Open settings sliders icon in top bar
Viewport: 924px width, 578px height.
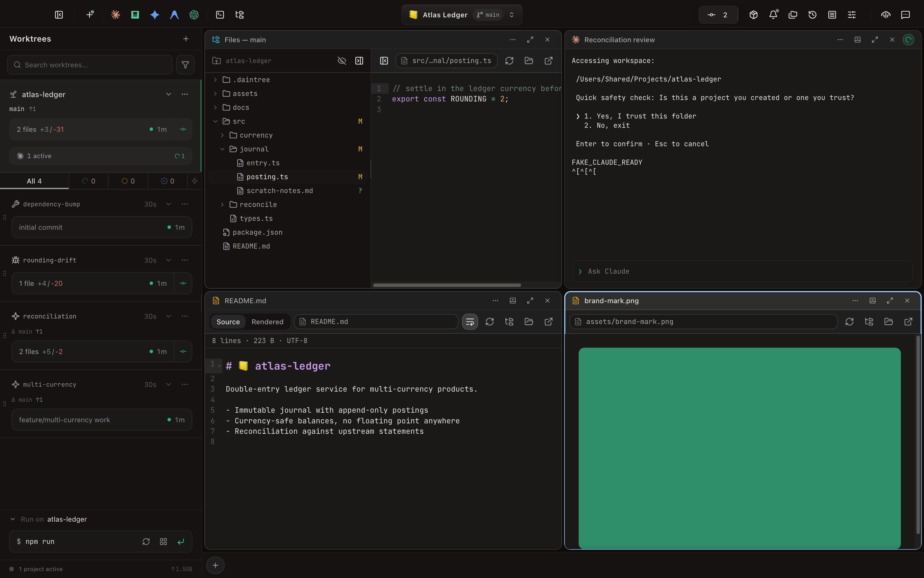852,14
